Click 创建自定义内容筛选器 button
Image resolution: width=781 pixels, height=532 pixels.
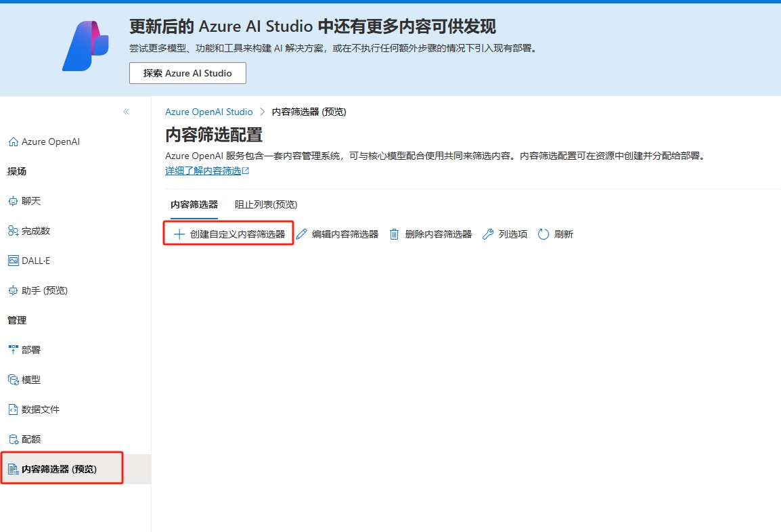[229, 234]
